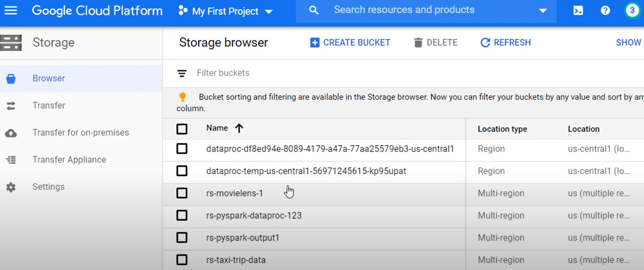Click the Storage sidebar heading
Image resolution: width=644 pixels, height=270 pixels.
(x=53, y=43)
